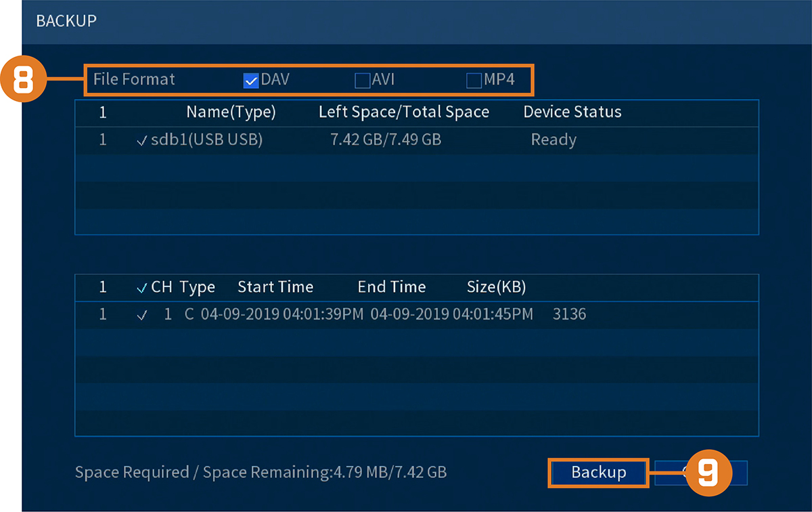Screen dimensions: 812x512
Task: Select start time 04-09-2019 04:01:39PM
Action: point(282,314)
